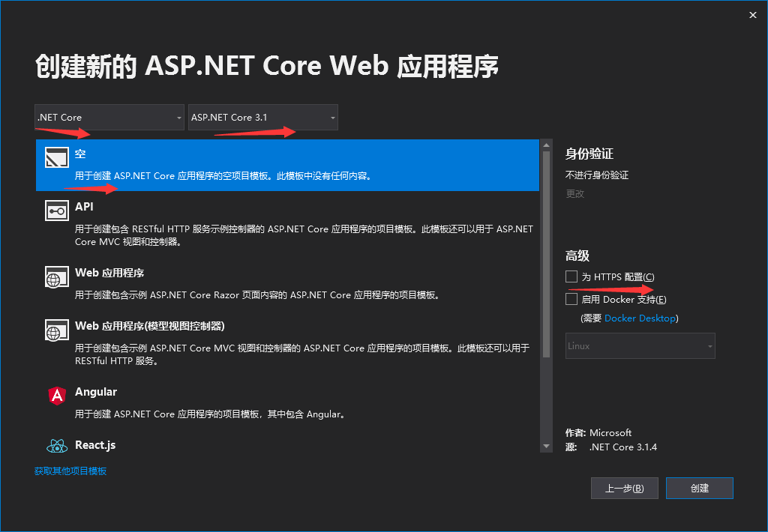This screenshot has height=532, width=768.
Task: Enable the 为 HTTPS 配置 checkbox
Action: pos(571,276)
